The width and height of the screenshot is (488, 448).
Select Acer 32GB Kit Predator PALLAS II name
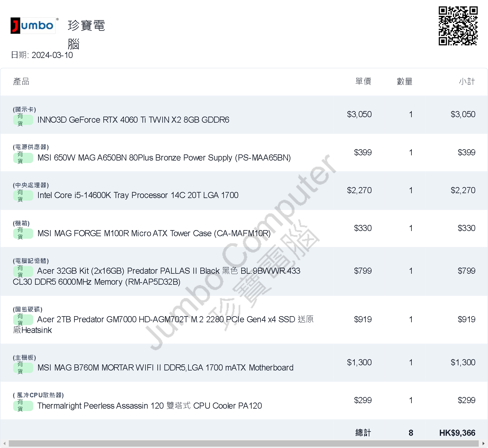pyautogui.click(x=156, y=276)
